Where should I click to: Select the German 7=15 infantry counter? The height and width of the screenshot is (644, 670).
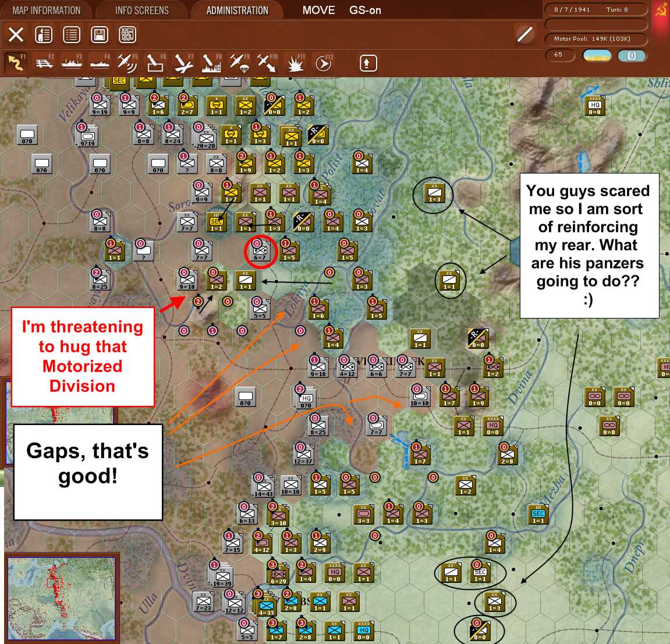click(x=232, y=544)
